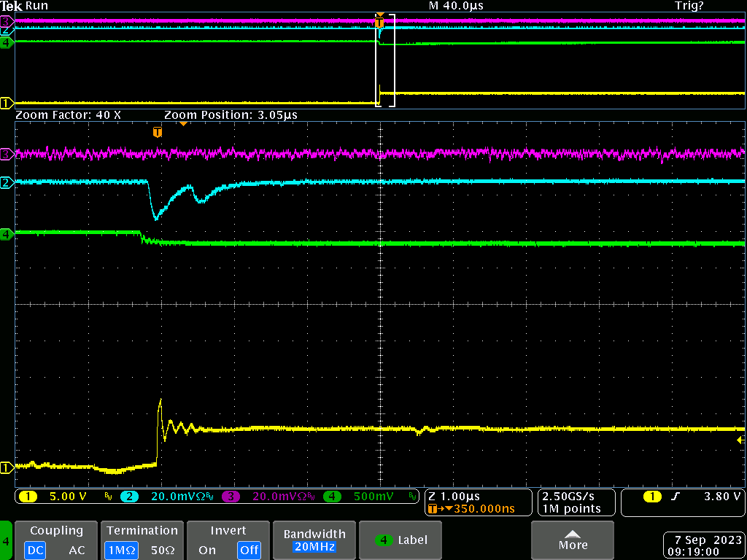This screenshot has width=747, height=560.
Task: Turn Invert On
Action: 207,550
